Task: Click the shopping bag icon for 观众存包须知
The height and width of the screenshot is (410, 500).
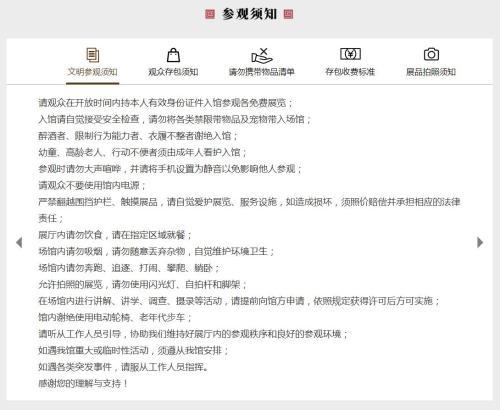Action: coord(173,55)
